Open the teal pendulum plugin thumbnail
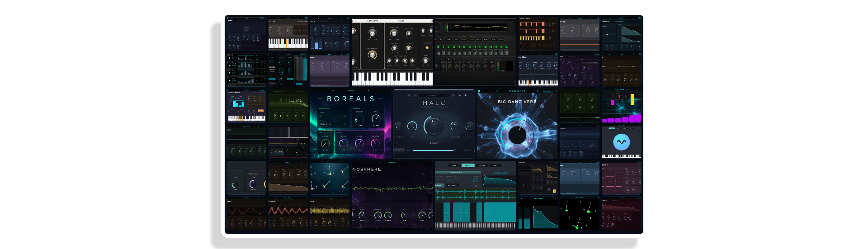This screenshot has width=868, height=249. 330,178
